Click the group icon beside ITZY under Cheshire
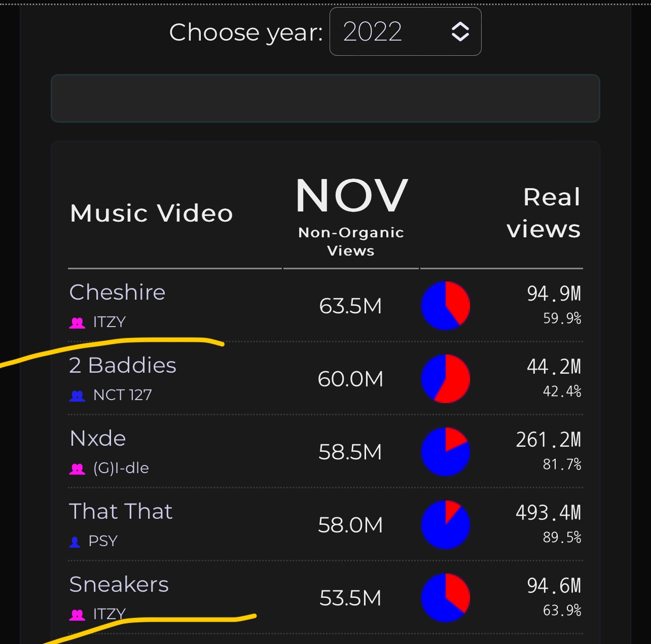The image size is (651, 644). [x=77, y=323]
